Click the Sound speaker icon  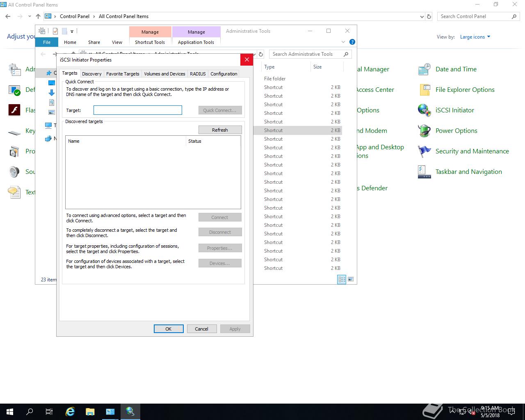(14, 172)
